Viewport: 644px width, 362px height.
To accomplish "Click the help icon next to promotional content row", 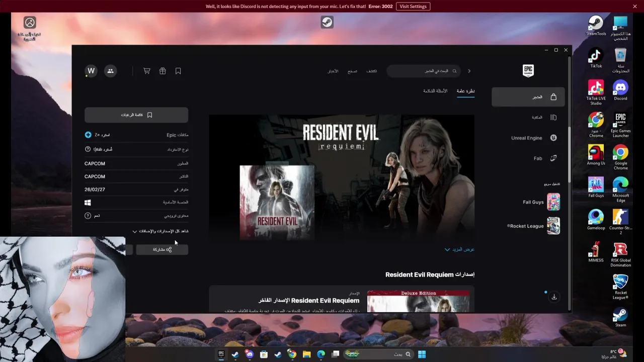I will 88,216.
